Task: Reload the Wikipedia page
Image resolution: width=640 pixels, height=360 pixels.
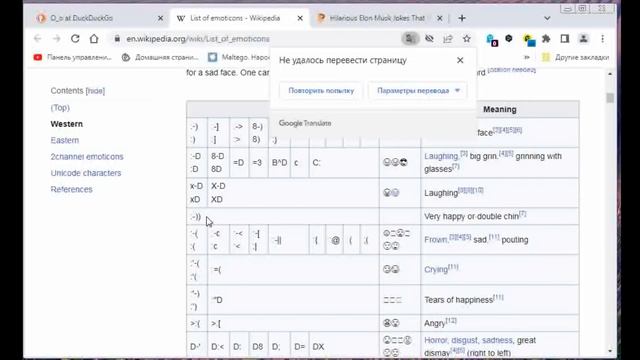Action: tap(75, 39)
